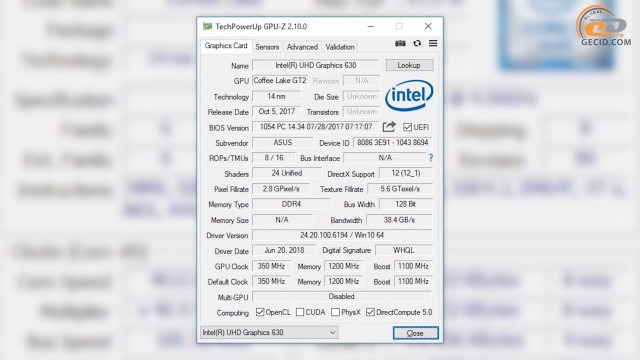Click the Texture Fillrate value 5.6 GTexel/s
The width and height of the screenshot is (640, 360).
[400, 189]
